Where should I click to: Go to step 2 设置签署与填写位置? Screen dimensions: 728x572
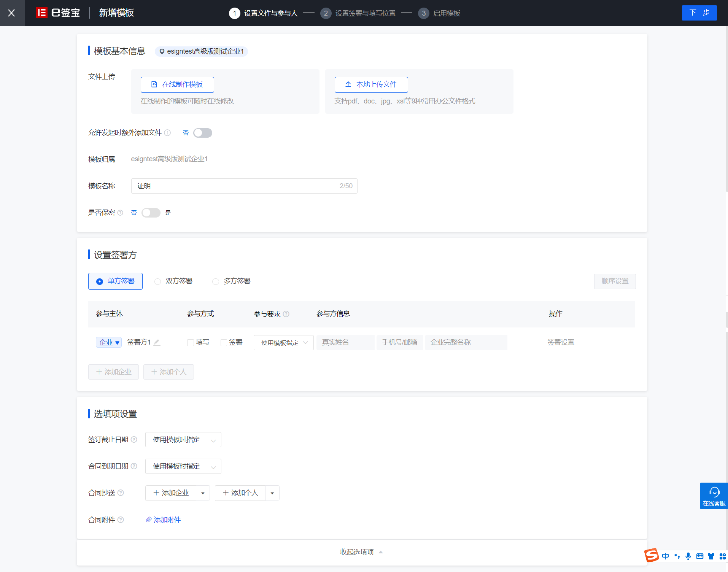358,13
